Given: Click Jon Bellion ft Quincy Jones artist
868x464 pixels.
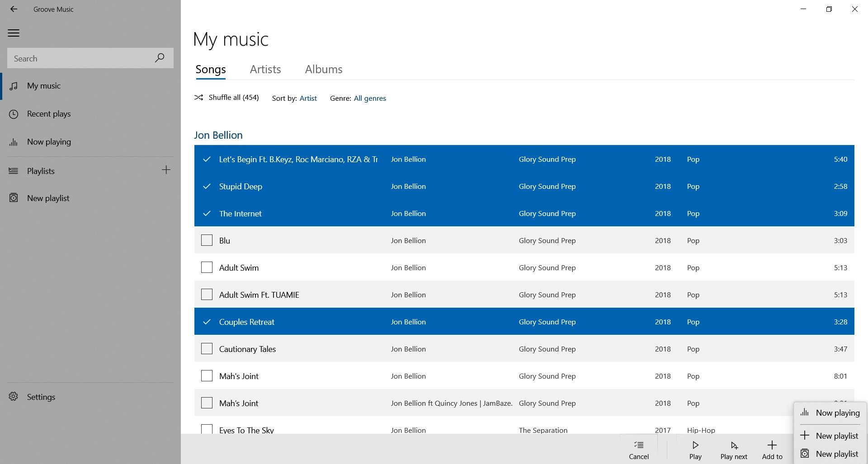Looking at the screenshot, I should pos(452,403).
